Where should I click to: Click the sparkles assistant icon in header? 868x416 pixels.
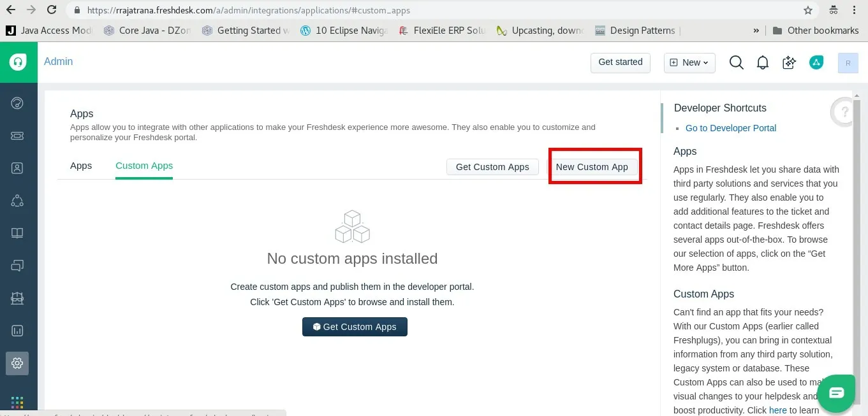click(x=790, y=62)
